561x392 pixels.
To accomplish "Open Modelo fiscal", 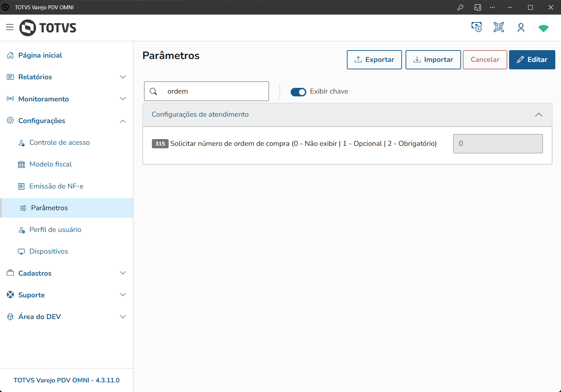I will (67, 164).
